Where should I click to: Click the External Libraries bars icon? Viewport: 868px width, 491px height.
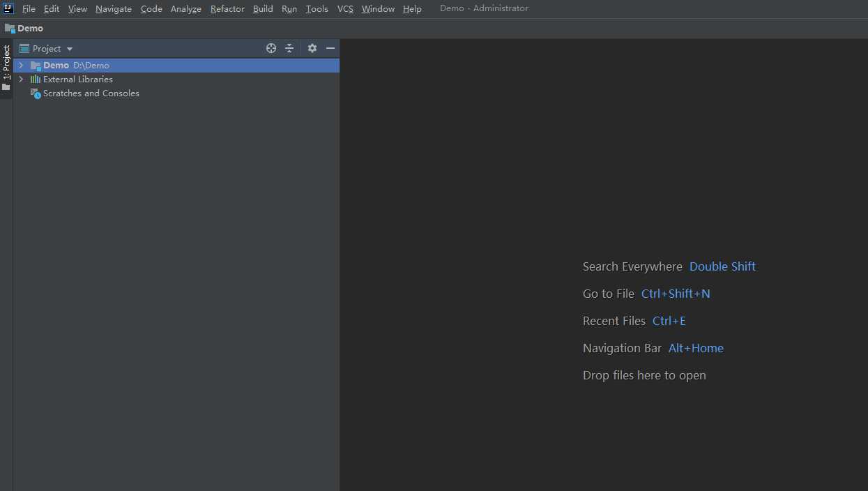[36, 79]
